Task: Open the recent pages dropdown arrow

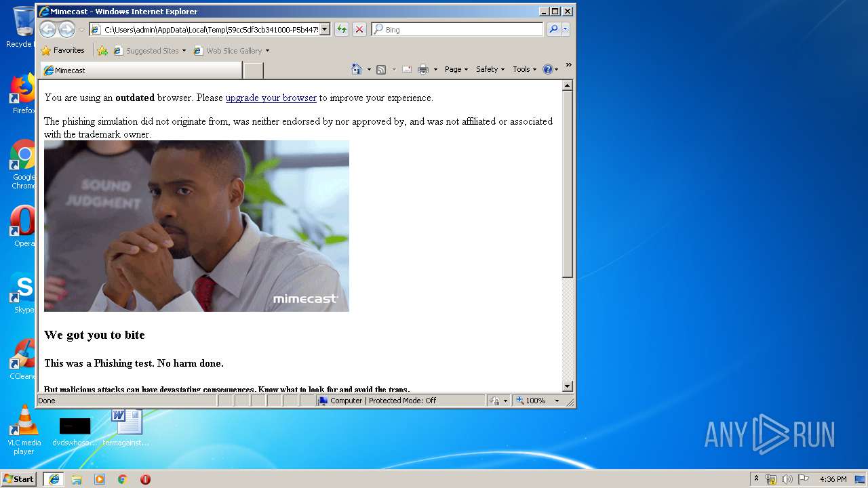Action: 81,30
